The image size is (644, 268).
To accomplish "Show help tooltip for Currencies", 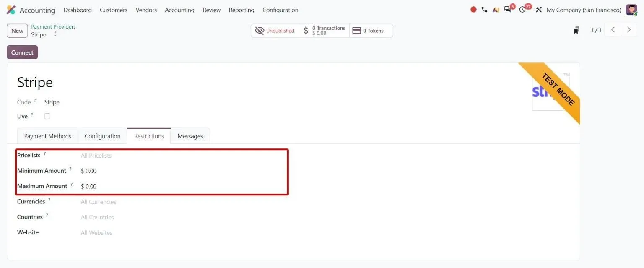I will tap(49, 200).
